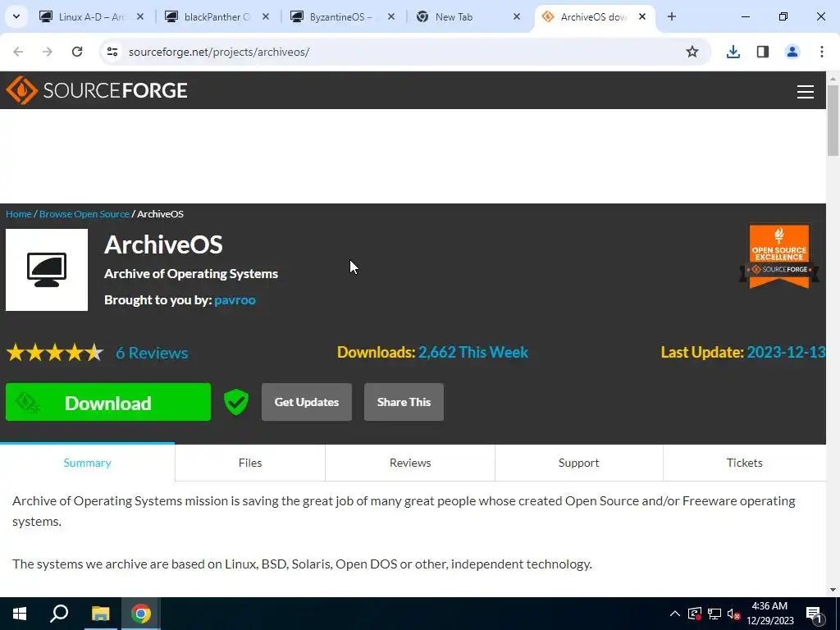Image resolution: width=840 pixels, height=630 pixels.
Task: Click the green security shield checkmark icon
Action: (236, 402)
